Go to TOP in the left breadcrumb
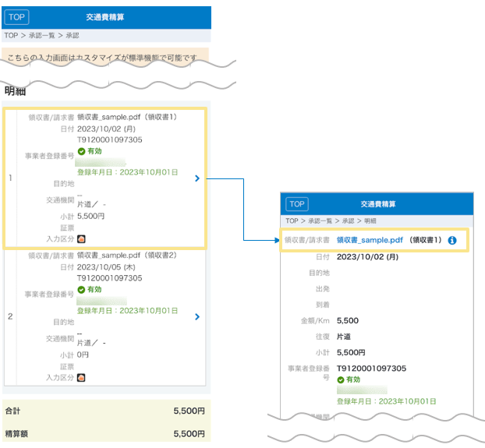485x448 pixels. [x=10, y=36]
